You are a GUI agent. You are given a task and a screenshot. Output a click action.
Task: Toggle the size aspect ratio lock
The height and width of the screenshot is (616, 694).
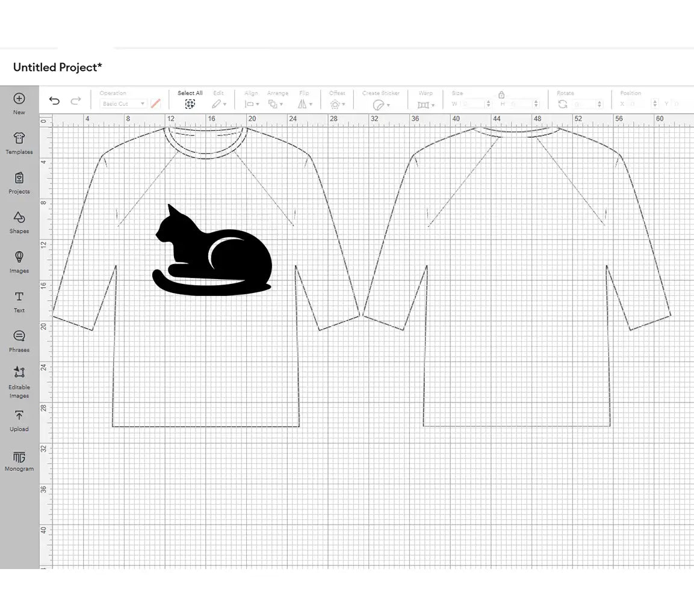click(x=501, y=94)
